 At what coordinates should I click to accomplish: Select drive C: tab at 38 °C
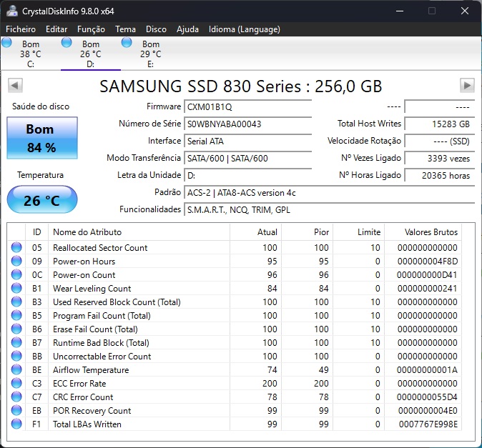(30, 54)
